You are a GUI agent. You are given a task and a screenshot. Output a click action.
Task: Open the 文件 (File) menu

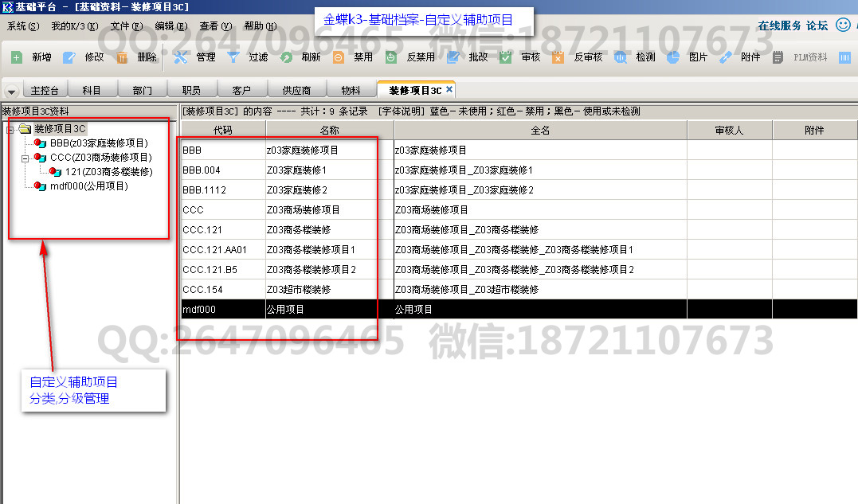(125, 26)
